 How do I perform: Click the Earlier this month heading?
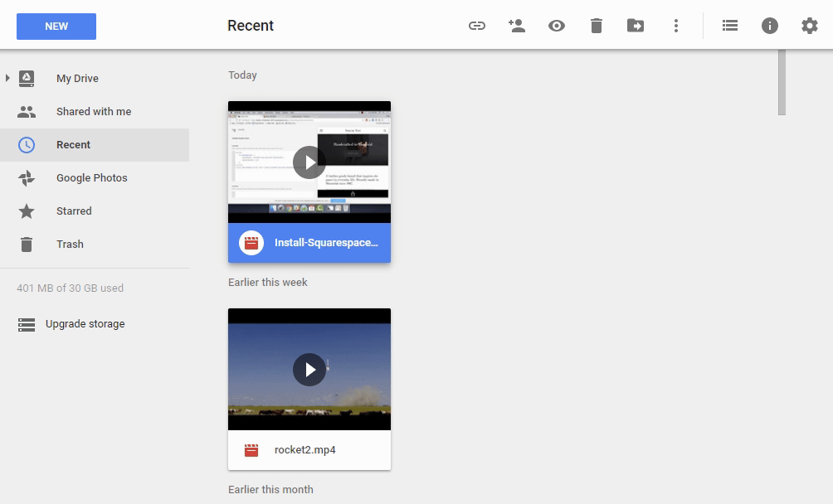(271, 490)
